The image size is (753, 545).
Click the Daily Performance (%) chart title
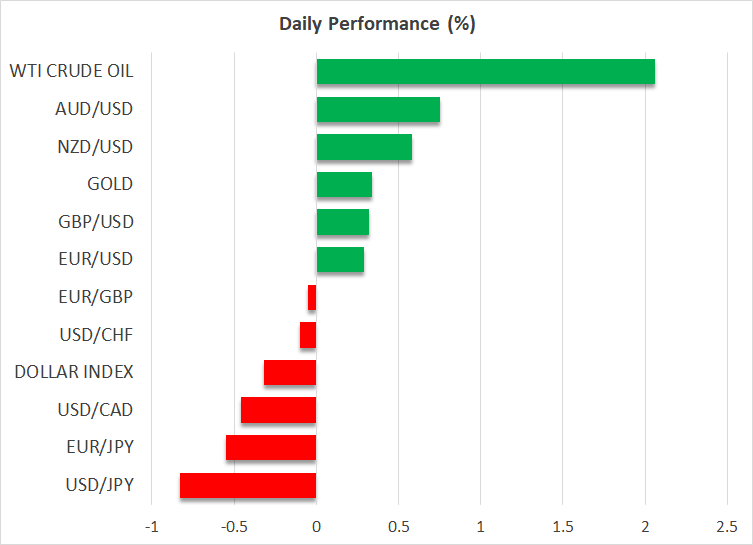click(376, 24)
